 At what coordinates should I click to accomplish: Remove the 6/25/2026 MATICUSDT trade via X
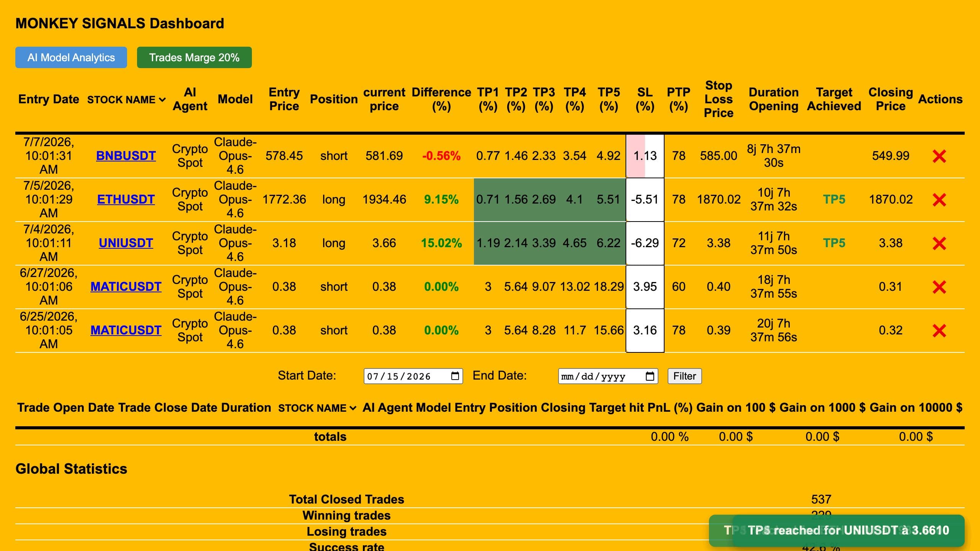939,330
